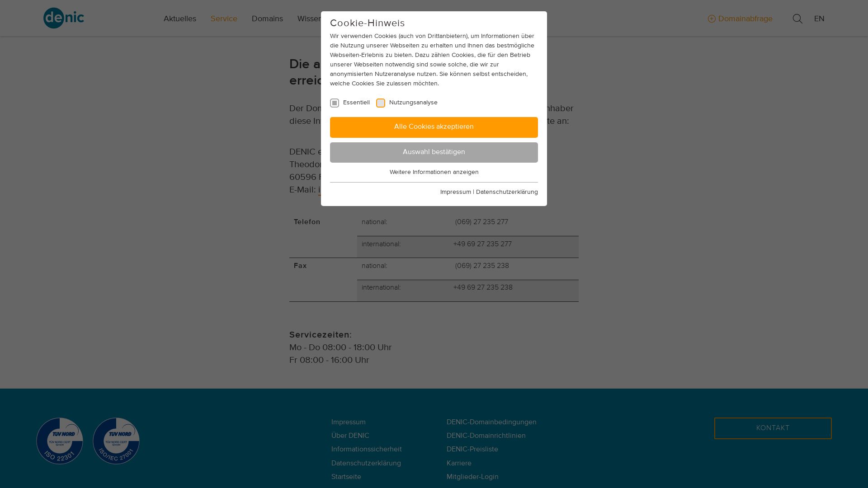Image resolution: width=868 pixels, height=488 pixels.
Task: Toggle the Essentiell cookie checkbox
Action: 335,103
